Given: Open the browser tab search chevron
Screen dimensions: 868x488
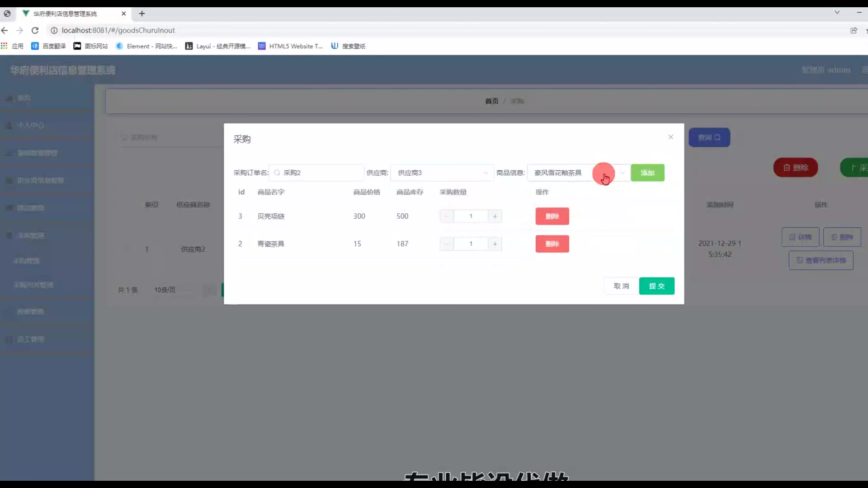Looking at the screenshot, I should (837, 13).
